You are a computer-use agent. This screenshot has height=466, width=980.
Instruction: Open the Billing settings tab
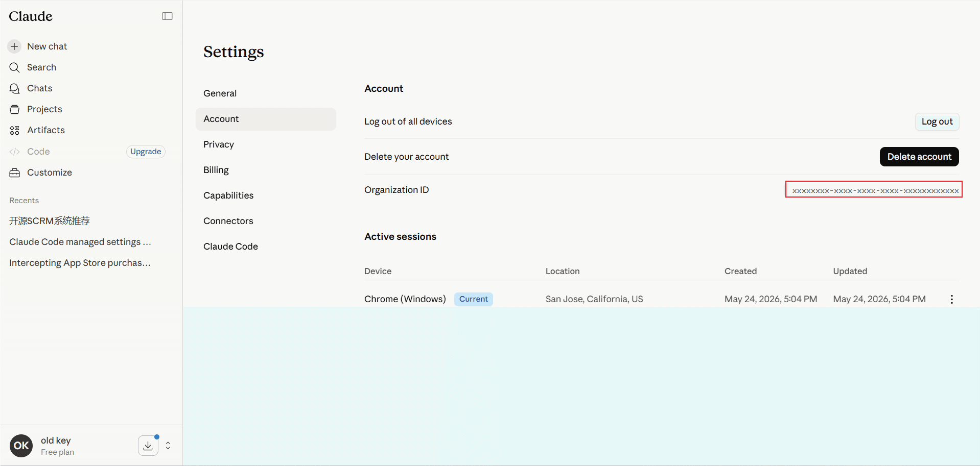pos(266,170)
